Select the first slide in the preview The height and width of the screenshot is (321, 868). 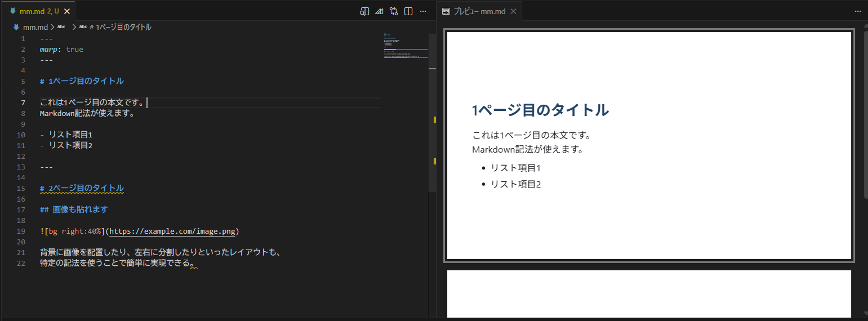649,146
